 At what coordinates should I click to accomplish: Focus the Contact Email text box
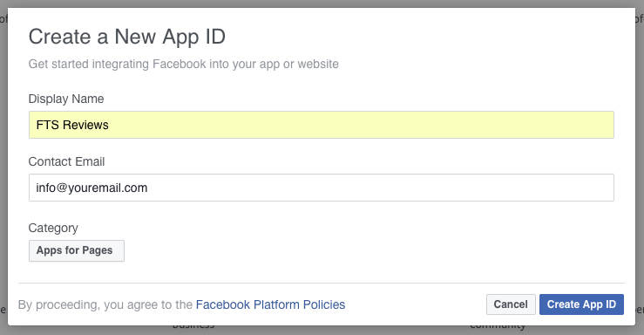pos(322,188)
